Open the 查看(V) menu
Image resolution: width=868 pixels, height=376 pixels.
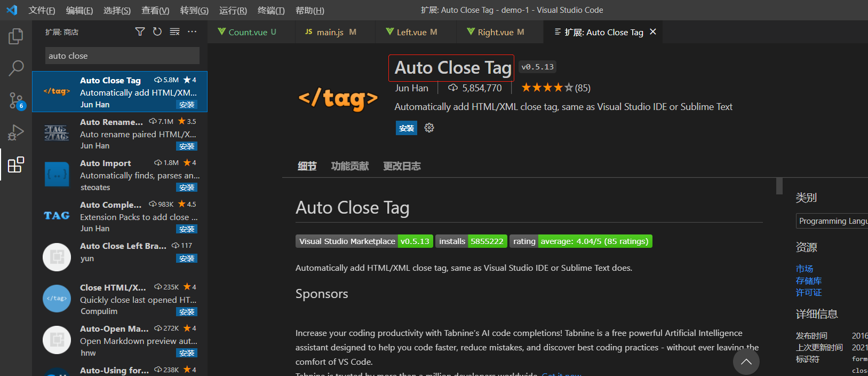pyautogui.click(x=155, y=10)
